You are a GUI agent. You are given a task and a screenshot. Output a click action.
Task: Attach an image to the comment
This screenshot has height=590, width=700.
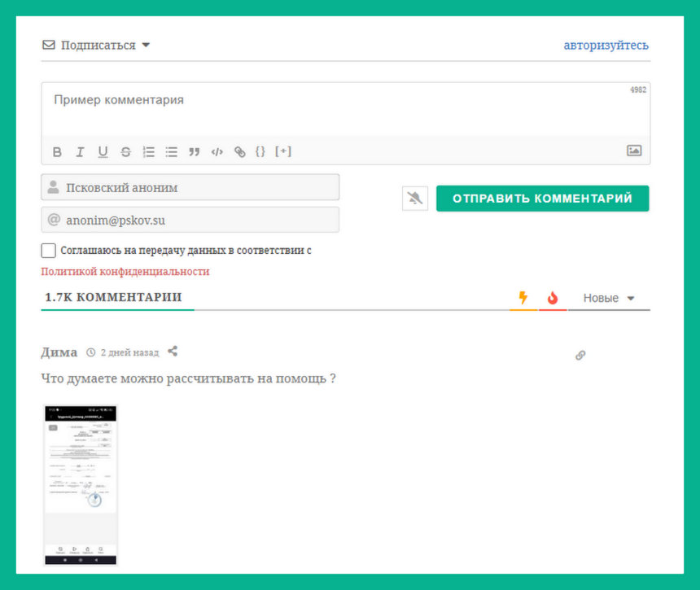(633, 151)
